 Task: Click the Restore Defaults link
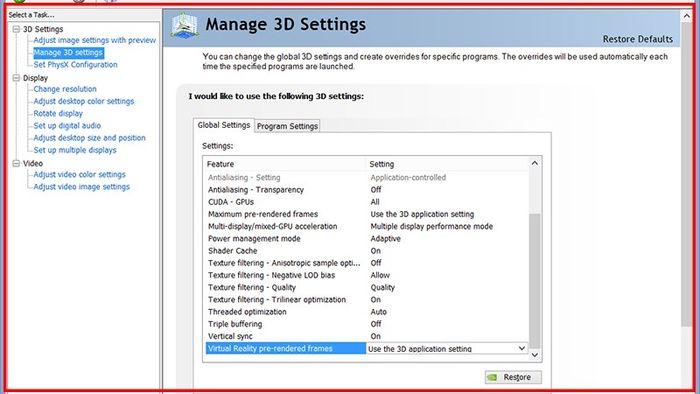click(638, 39)
